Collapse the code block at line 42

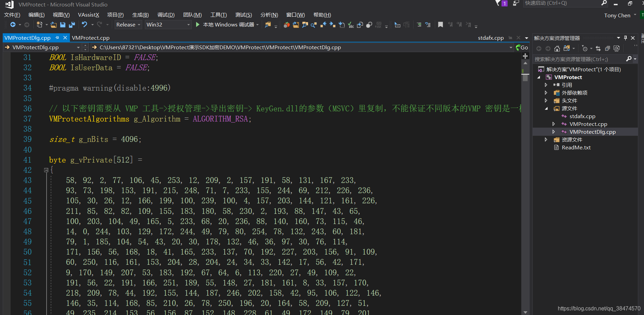coord(46,170)
